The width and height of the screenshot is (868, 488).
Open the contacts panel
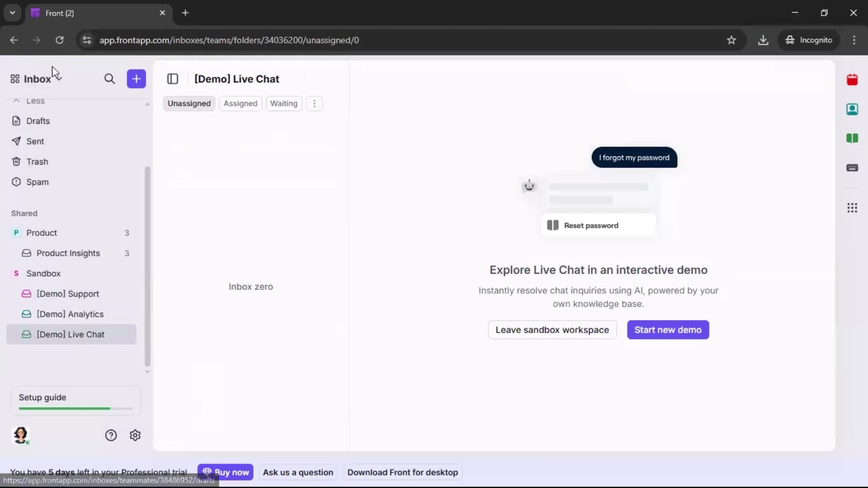point(853,109)
